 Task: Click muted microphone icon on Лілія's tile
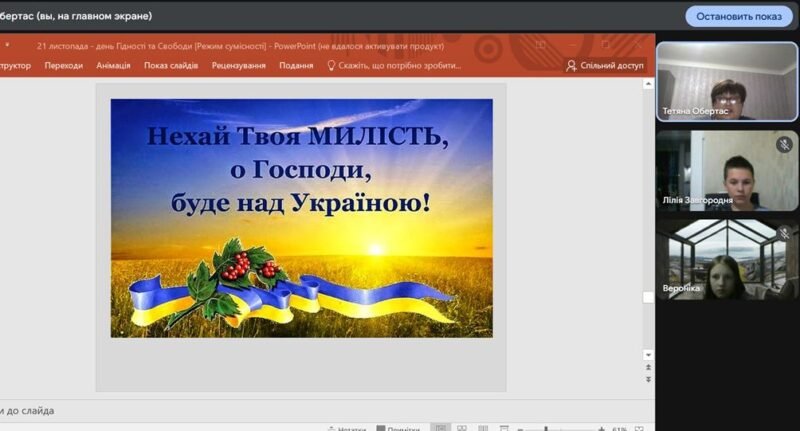click(x=784, y=145)
